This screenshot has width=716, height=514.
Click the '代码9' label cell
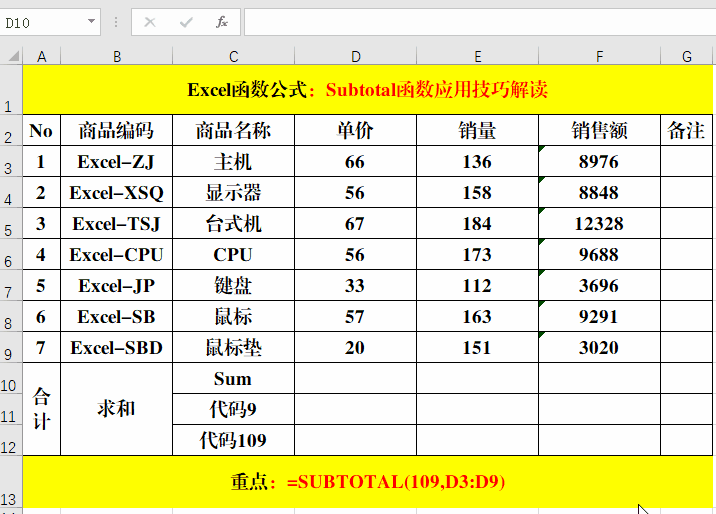pos(233,409)
